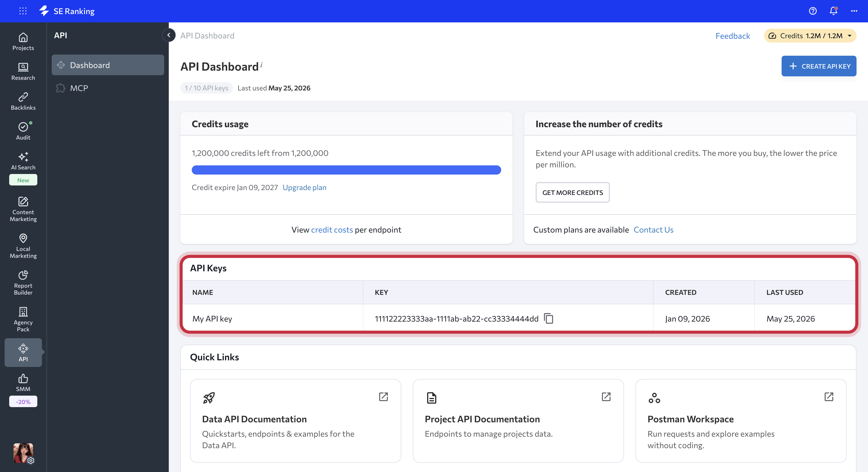Click the document icon on Project API card
This screenshot has height=472, width=868.
point(431,398)
